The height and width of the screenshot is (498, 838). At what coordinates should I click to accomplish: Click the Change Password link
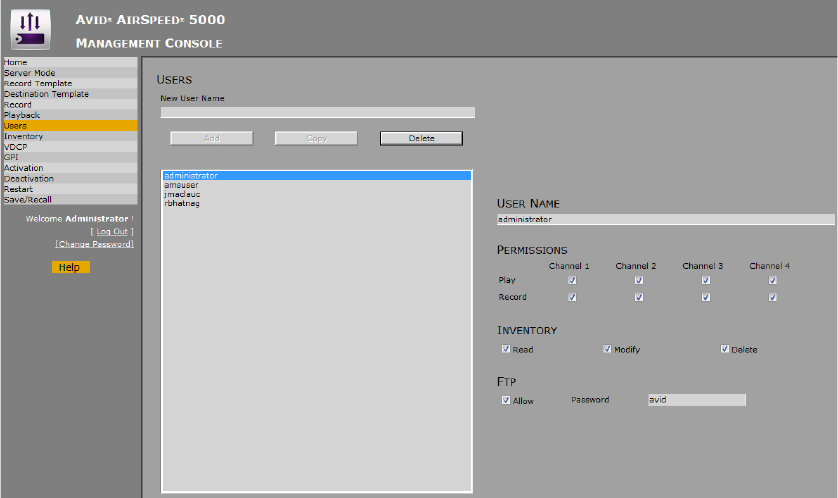95,244
